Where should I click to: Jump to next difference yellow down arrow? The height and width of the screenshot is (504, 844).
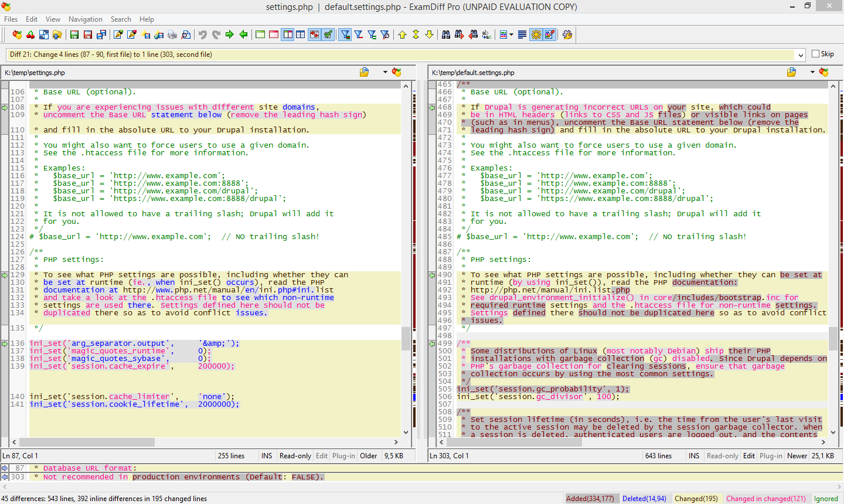pos(429,35)
